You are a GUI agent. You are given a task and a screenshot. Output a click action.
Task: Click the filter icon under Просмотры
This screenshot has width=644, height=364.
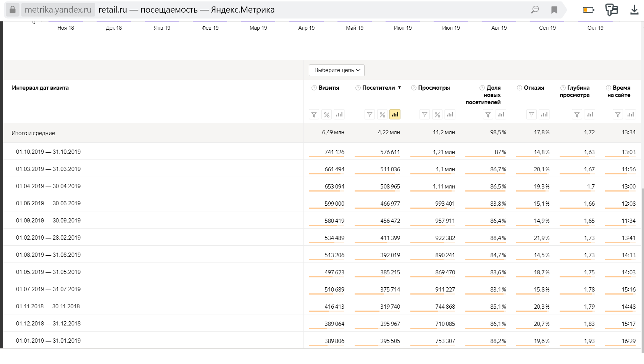424,114
